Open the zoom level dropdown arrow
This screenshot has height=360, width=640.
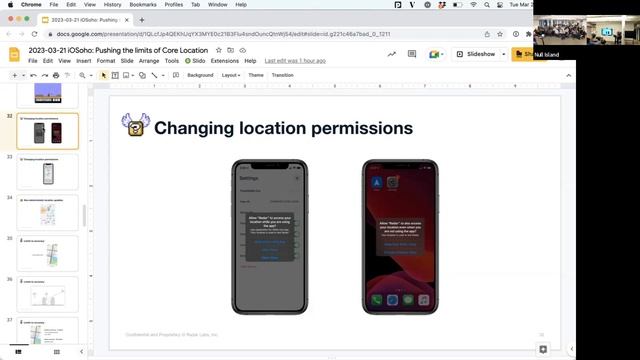pos(91,75)
